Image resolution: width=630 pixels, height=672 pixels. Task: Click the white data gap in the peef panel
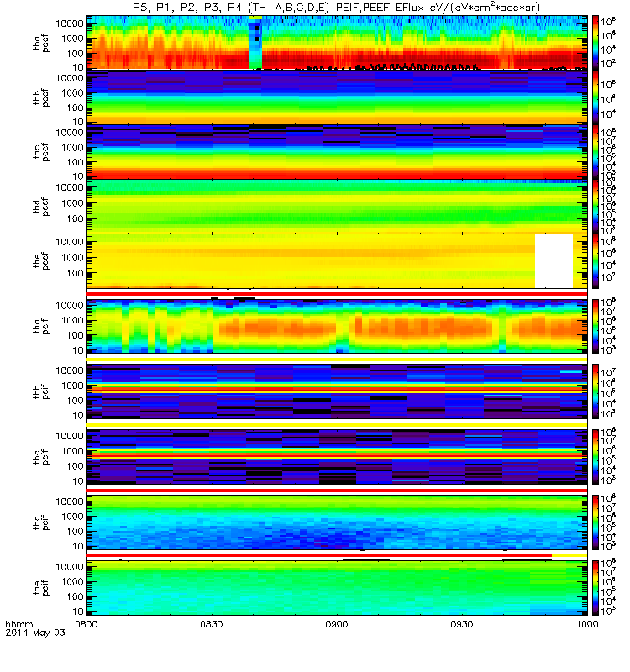[x=554, y=261]
